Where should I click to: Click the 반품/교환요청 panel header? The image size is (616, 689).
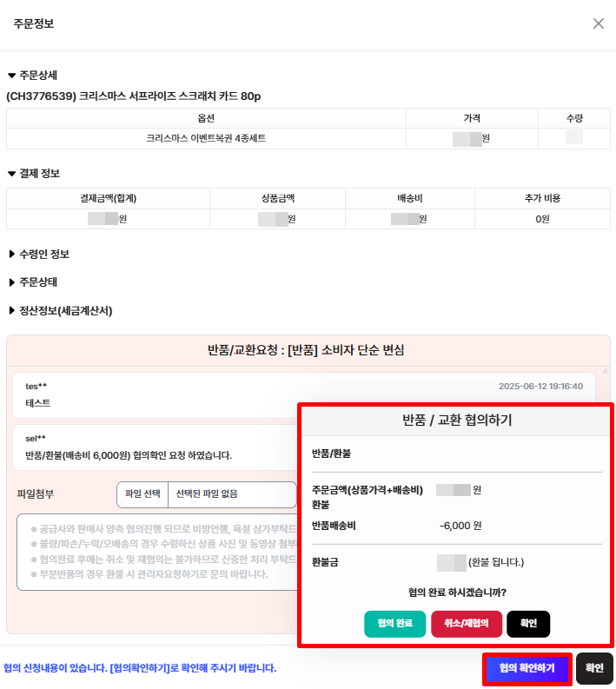(x=306, y=350)
